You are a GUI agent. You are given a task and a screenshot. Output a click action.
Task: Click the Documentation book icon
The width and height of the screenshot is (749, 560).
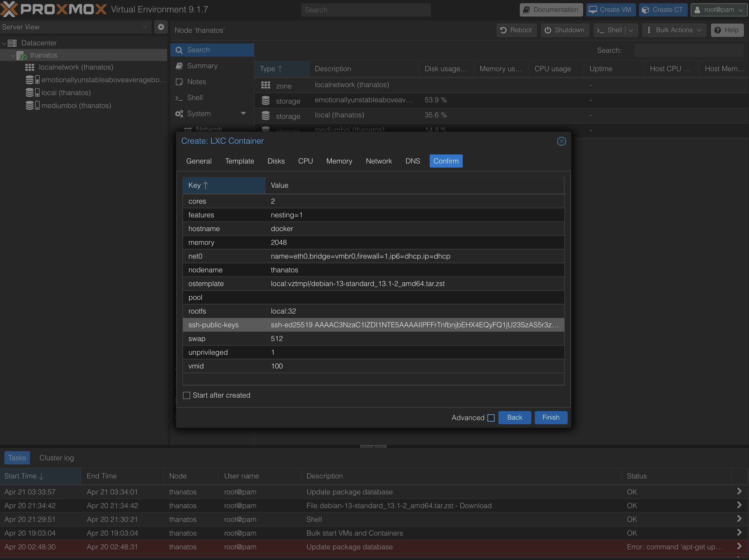coord(526,10)
